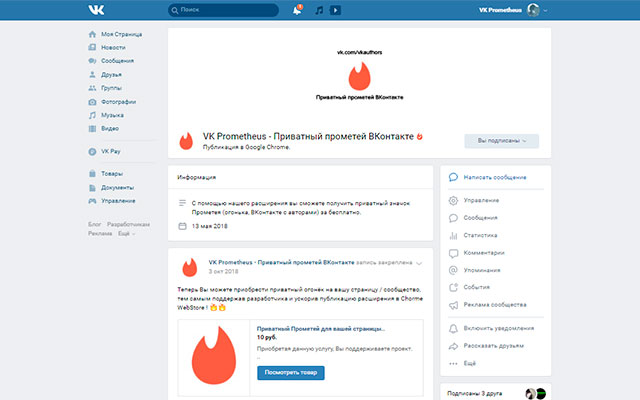Click Написать сообщение link
The height and width of the screenshot is (400, 640).
coord(495,177)
